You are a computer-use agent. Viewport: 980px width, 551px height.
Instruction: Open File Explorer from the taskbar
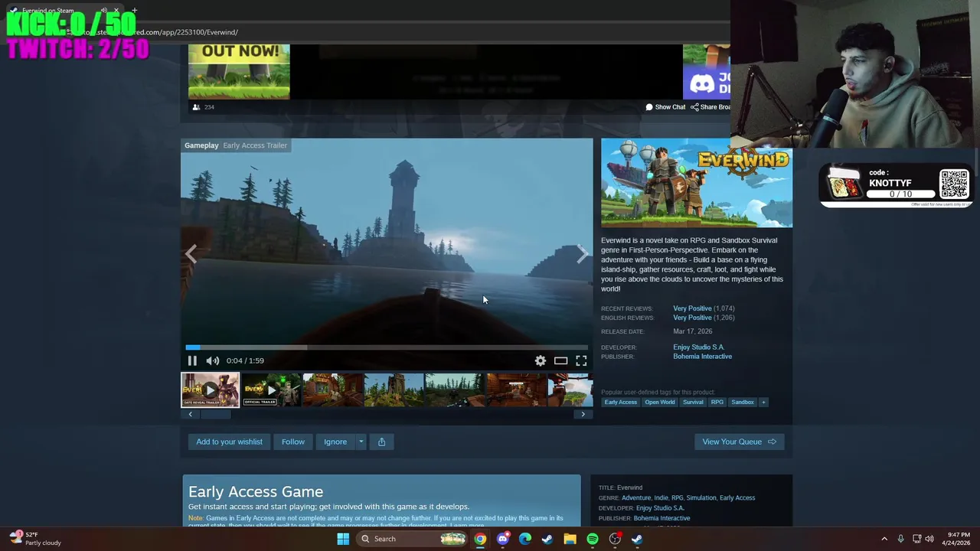(570, 539)
